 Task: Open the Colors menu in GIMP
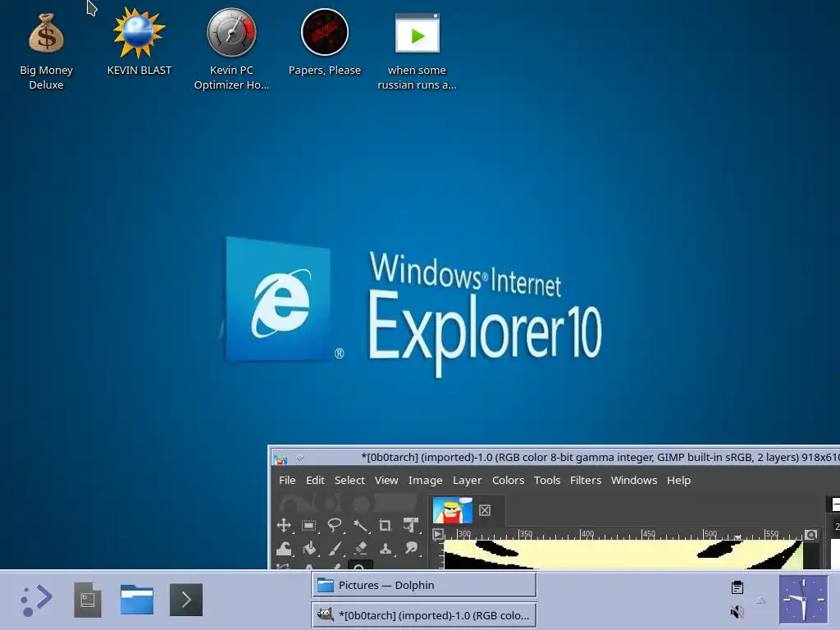pos(508,480)
